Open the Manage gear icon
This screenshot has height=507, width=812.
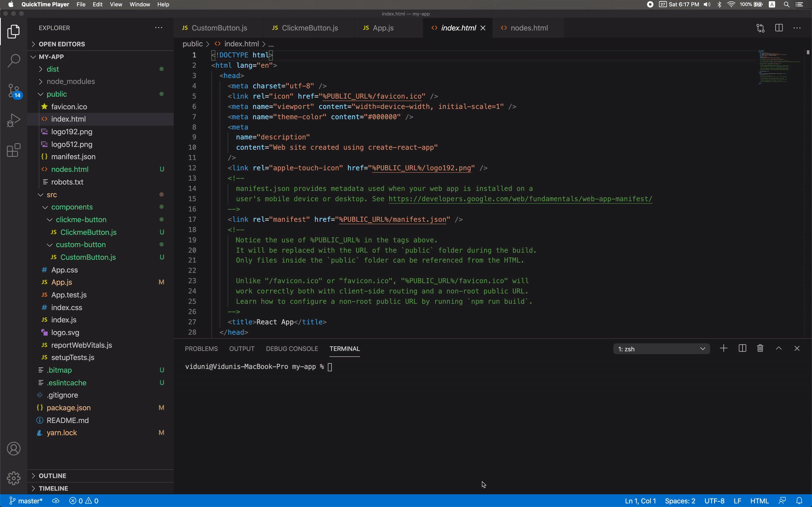tap(14, 478)
